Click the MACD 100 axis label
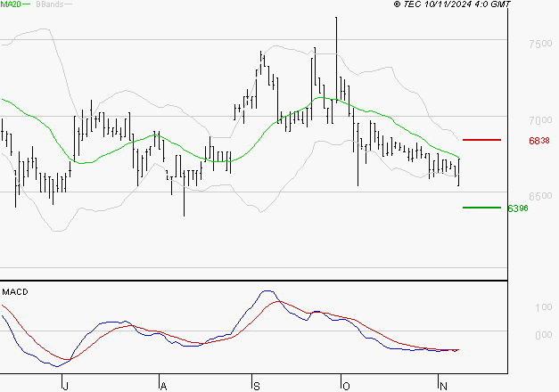559x392 pixels. 544,307
